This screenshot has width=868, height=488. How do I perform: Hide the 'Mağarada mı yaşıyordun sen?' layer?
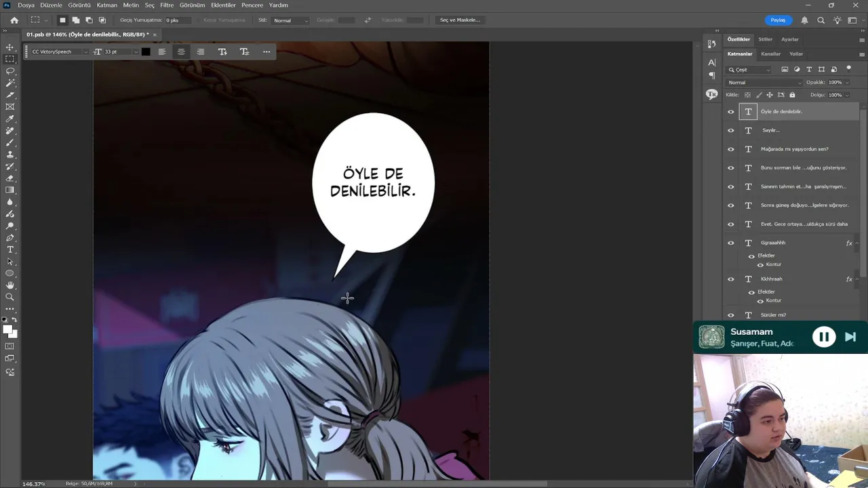[x=731, y=149]
